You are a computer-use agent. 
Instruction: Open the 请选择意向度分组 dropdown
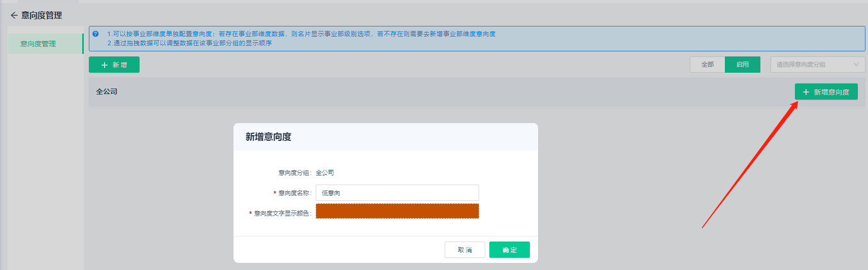tap(812, 65)
